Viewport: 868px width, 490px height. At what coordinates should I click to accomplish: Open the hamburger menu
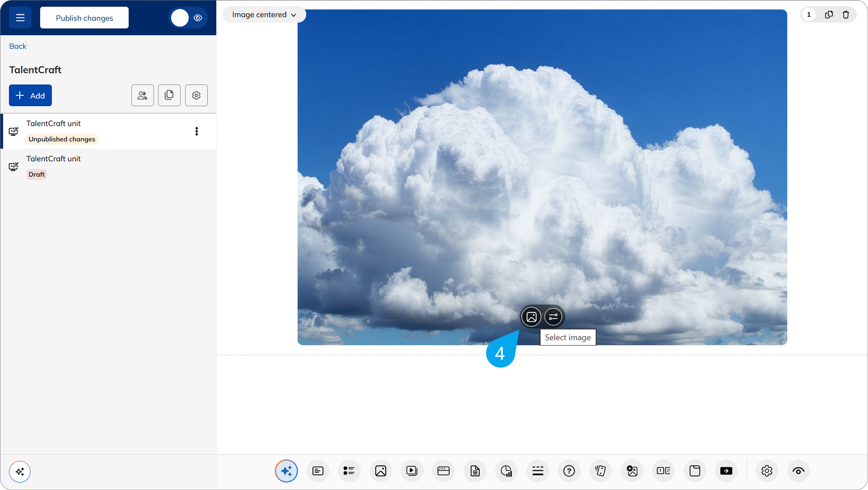pos(20,18)
